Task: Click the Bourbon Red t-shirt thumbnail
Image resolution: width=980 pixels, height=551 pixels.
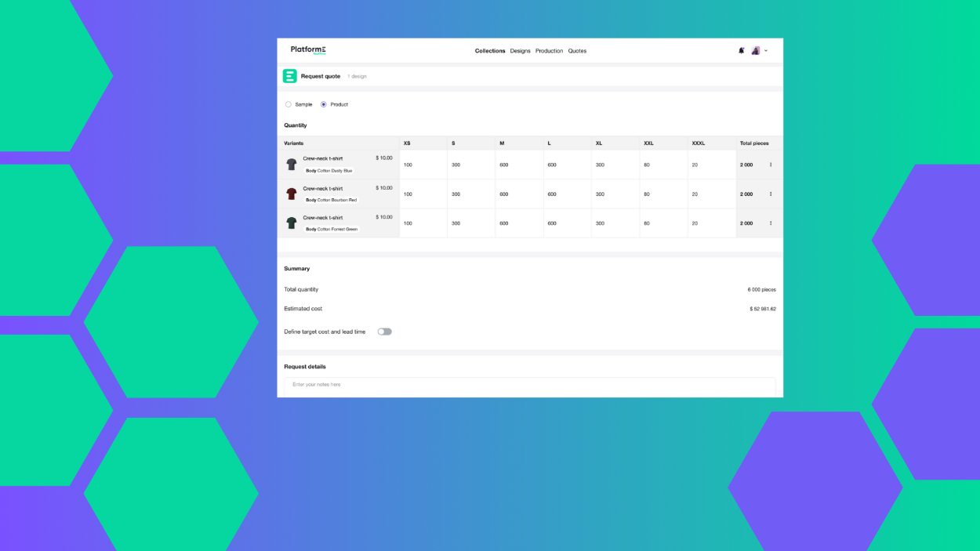Action: point(292,194)
